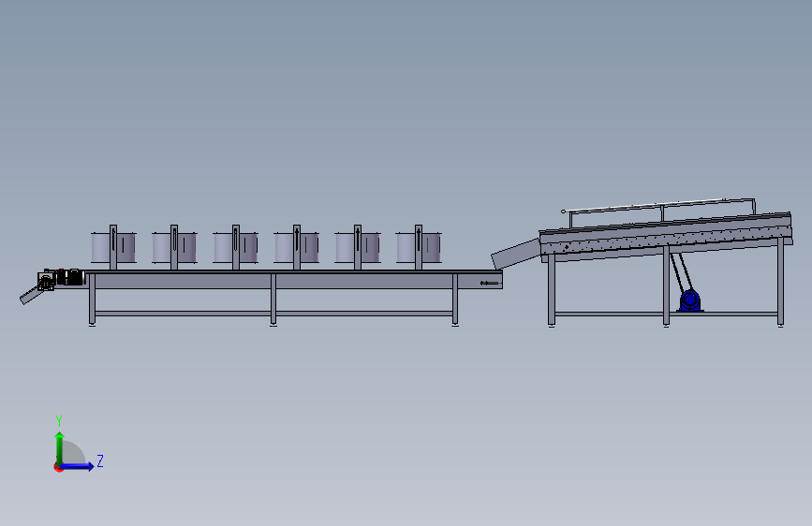The width and height of the screenshot is (812, 526).
Task: Click the green Y axis arrow of the triad
Action: point(60,447)
